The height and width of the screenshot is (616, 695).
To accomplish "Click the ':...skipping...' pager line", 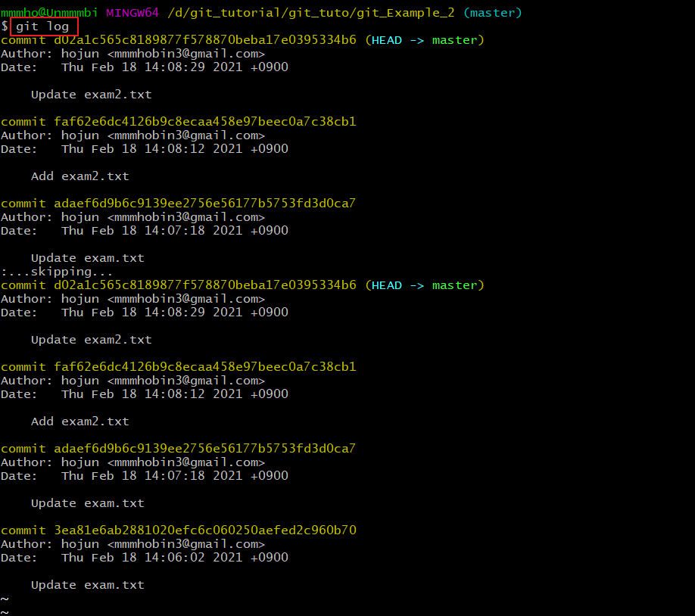I will pyautogui.click(x=57, y=272).
